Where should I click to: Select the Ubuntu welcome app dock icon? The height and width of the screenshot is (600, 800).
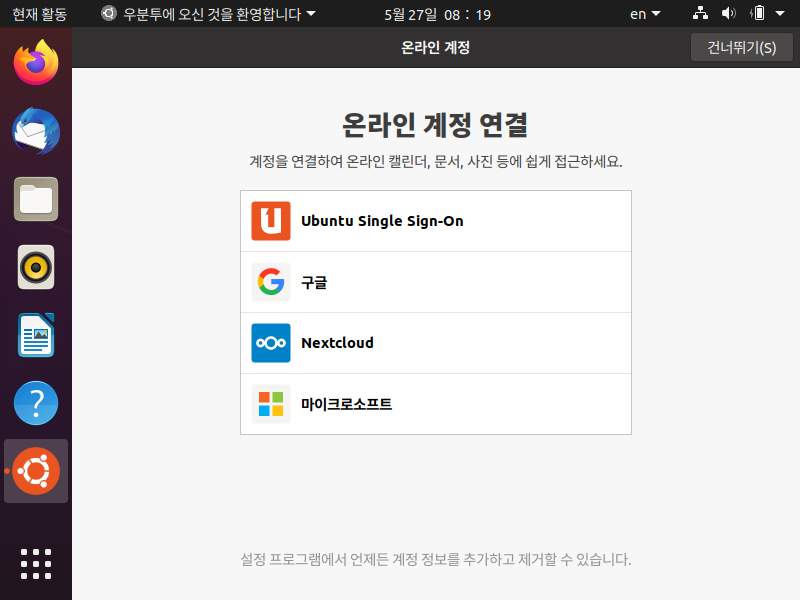[36, 471]
